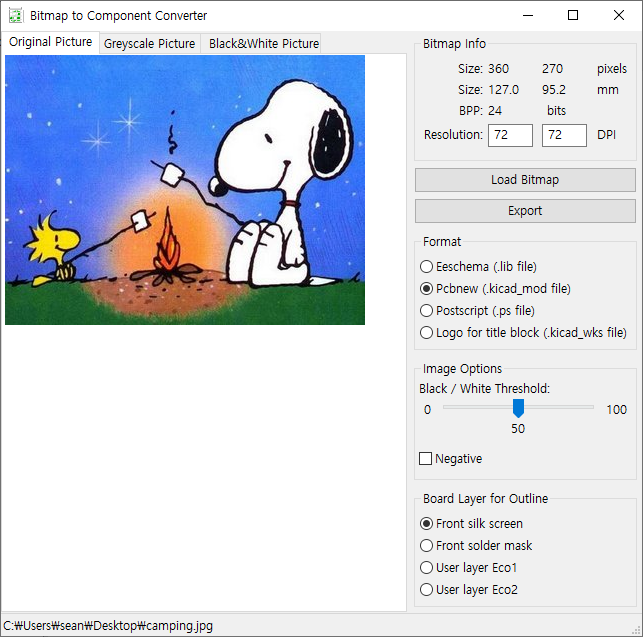Choose User layer Eco2
The width and height of the screenshot is (643, 637).
[x=469, y=590]
